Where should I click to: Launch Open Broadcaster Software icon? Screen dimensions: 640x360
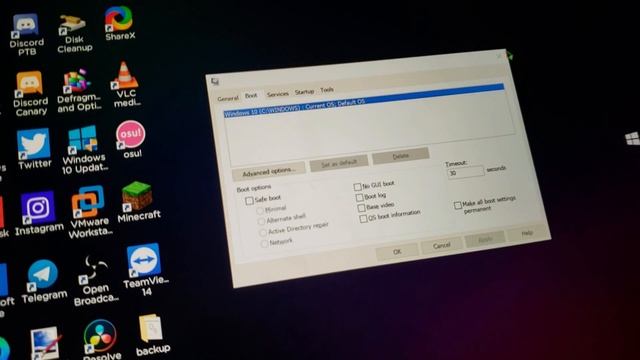click(x=96, y=281)
